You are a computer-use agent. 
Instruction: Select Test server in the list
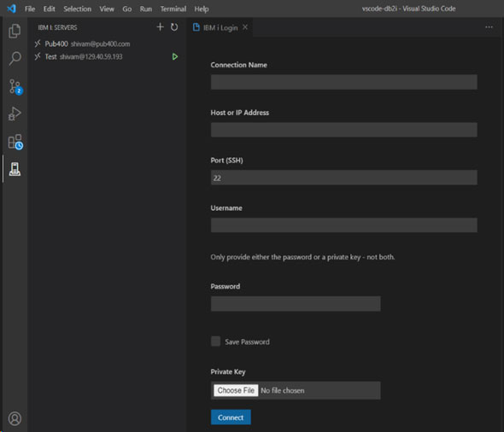[x=107, y=57]
